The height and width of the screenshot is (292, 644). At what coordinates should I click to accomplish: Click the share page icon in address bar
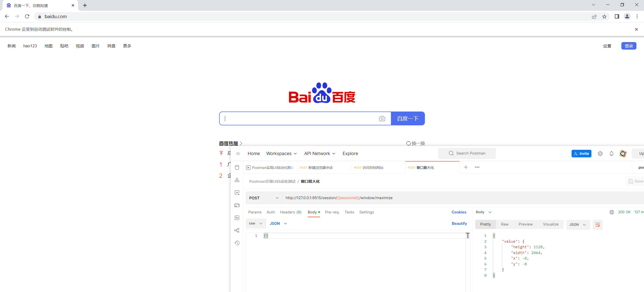594,16
